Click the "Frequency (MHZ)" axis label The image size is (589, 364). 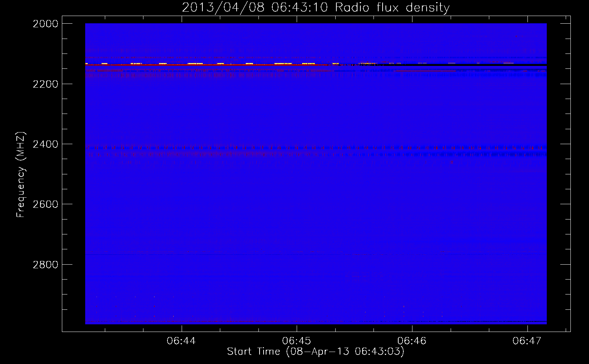point(21,175)
